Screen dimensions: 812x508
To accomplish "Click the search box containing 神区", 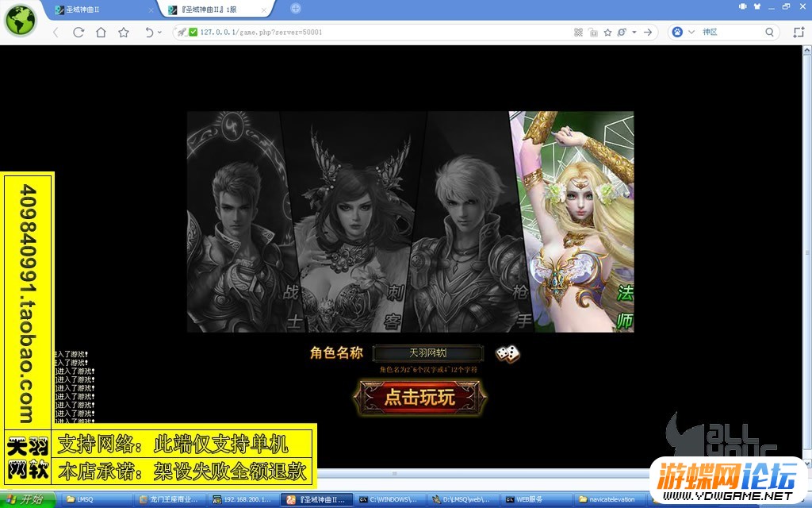I will [731, 32].
